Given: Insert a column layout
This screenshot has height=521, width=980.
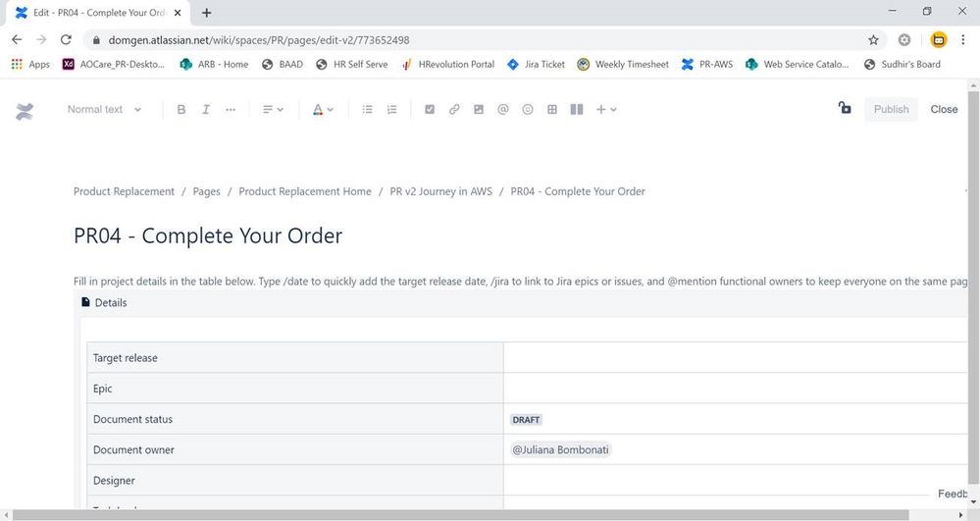Looking at the screenshot, I should point(577,110).
